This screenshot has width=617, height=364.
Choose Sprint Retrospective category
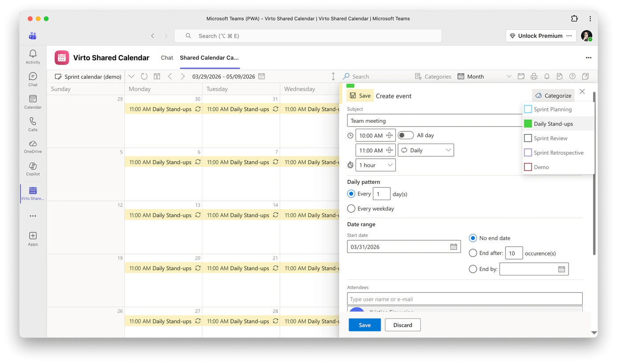[558, 153]
